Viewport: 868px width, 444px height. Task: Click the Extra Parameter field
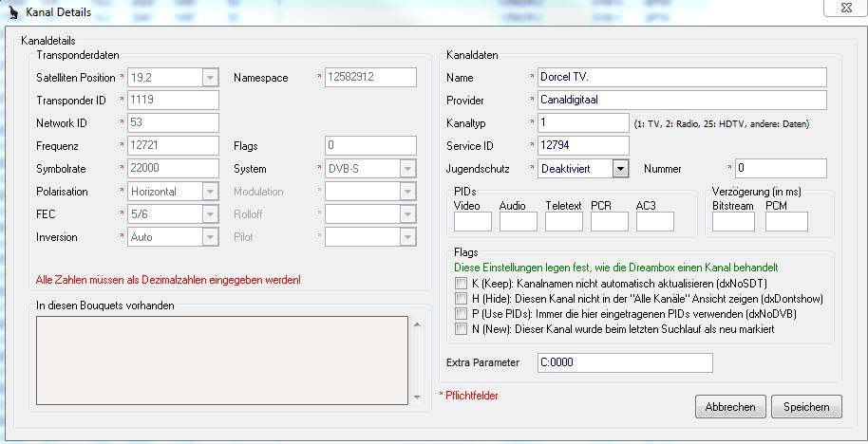[624, 363]
